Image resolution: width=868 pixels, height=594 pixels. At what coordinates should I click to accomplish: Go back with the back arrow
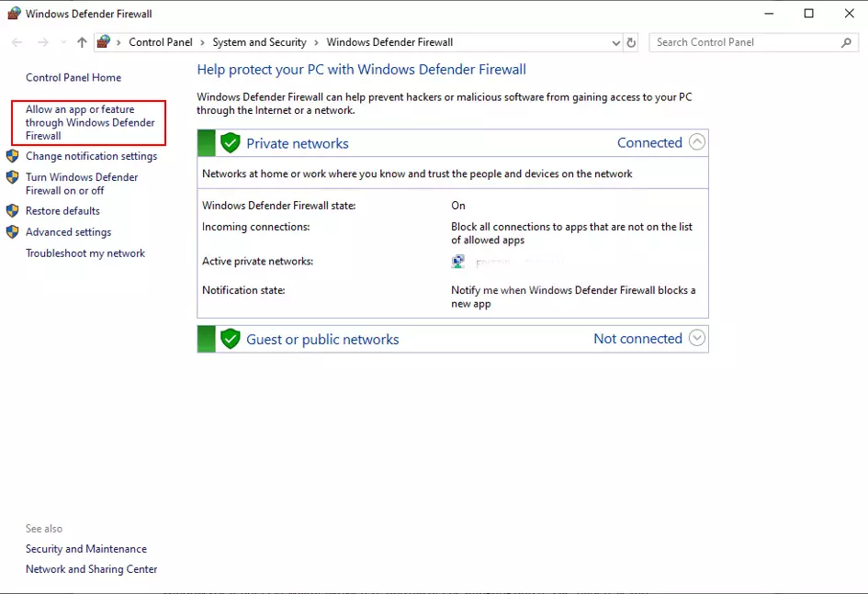click(x=17, y=42)
